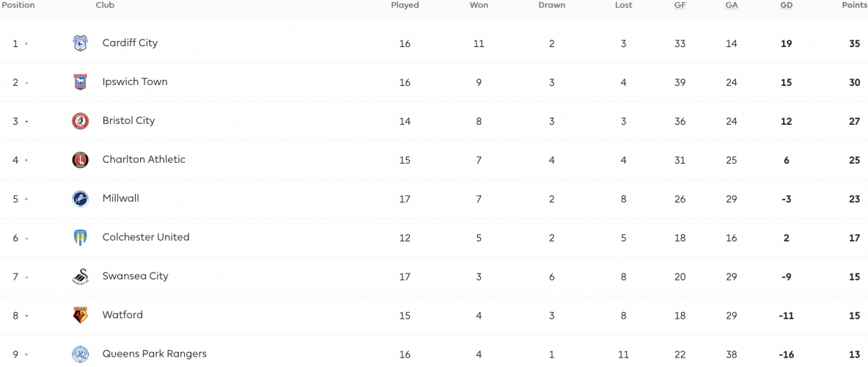This screenshot has width=868, height=367.
Task: Click Ipswich Town's green up-arrow indicator
Action: point(26,83)
